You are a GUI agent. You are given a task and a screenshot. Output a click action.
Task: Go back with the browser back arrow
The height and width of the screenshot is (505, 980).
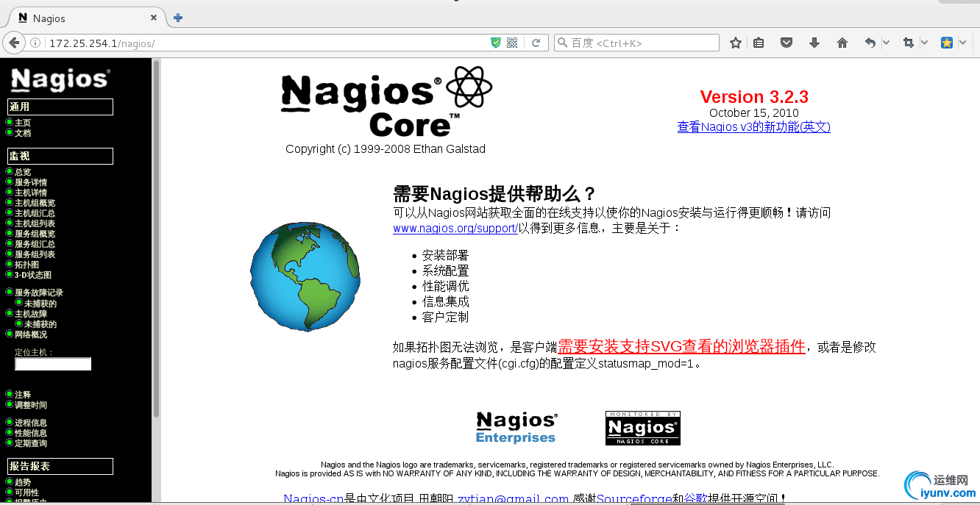tap(14, 43)
